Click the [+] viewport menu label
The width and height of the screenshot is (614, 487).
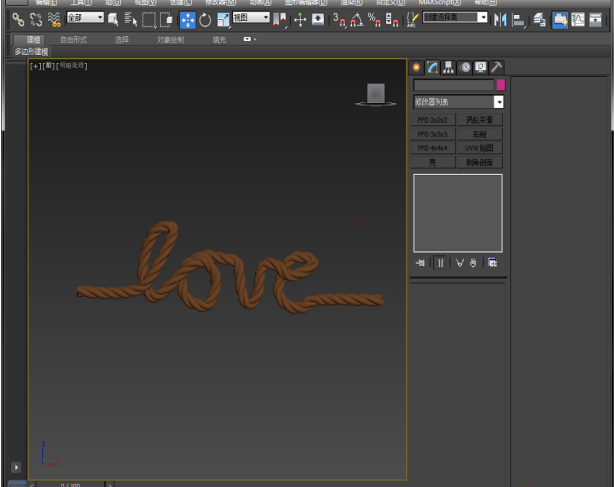[35, 66]
